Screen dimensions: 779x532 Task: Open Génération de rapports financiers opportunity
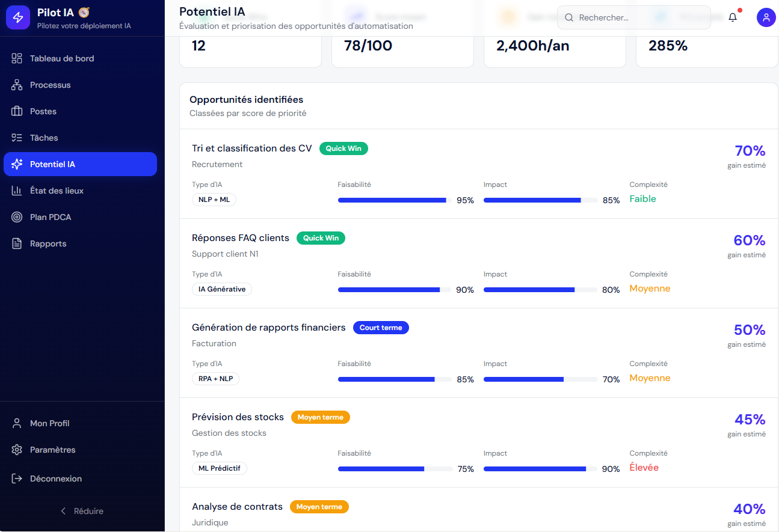point(268,328)
